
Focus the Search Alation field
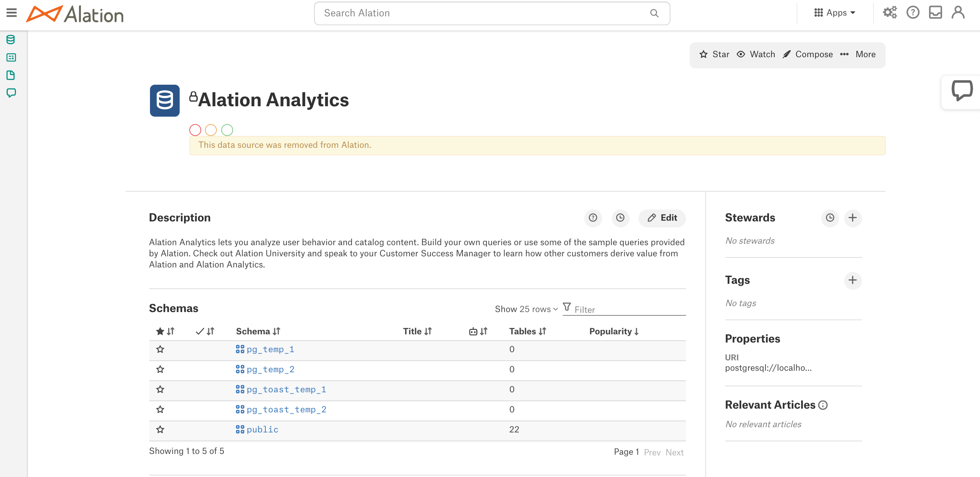coord(492,13)
